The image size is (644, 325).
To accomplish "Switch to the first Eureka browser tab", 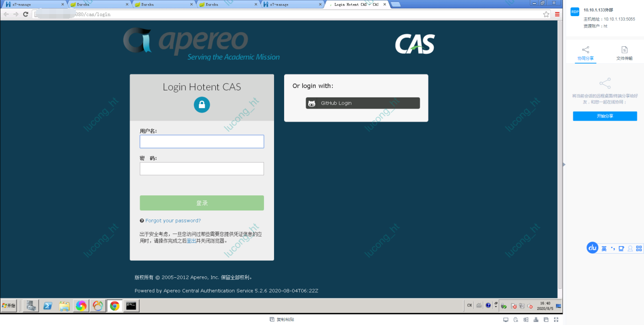I will (99, 4).
